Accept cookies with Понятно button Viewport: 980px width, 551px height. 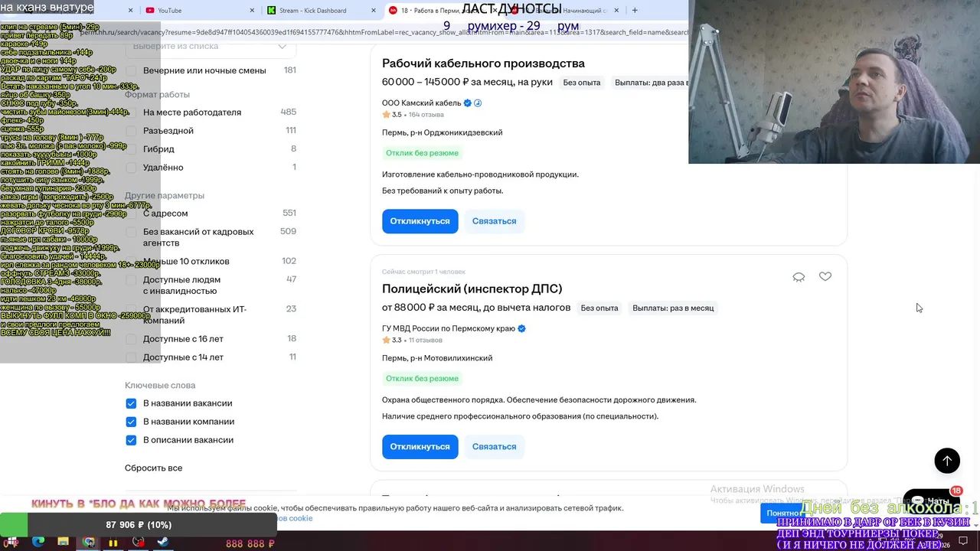pos(783,513)
